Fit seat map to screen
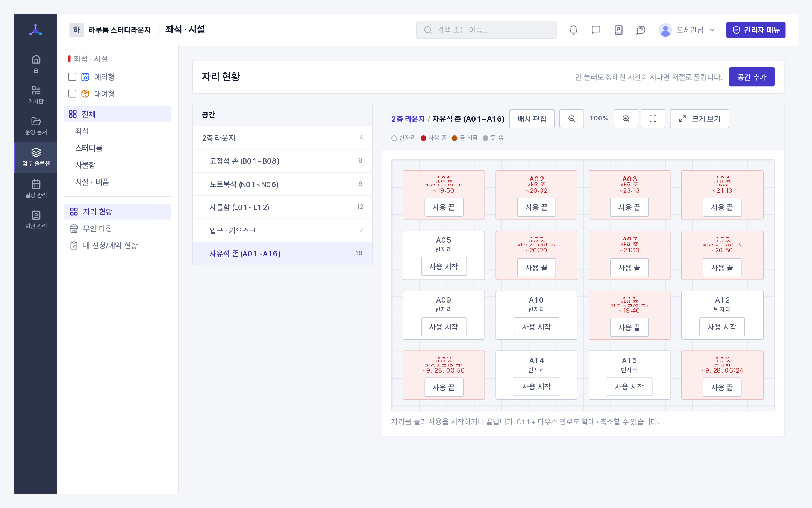This screenshot has width=812, height=508. (653, 119)
